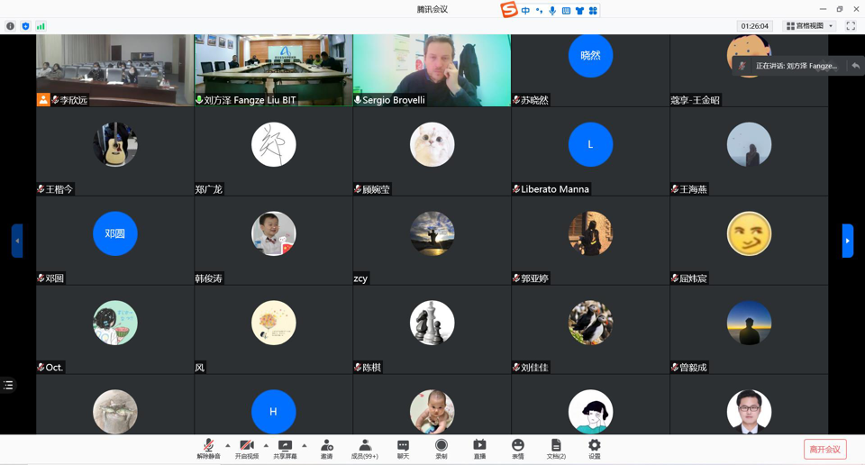Open the emoji reactions (表情) icon
The width and height of the screenshot is (866, 466).
click(517, 447)
